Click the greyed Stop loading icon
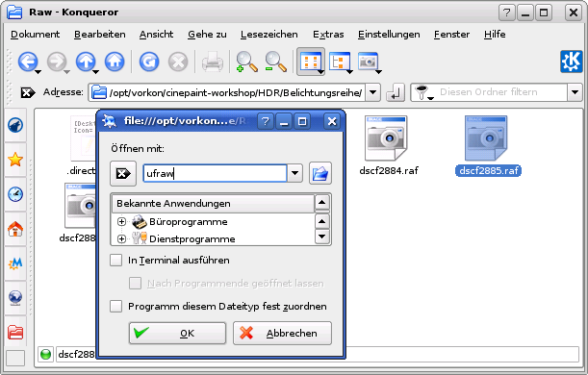 pyautogui.click(x=178, y=62)
